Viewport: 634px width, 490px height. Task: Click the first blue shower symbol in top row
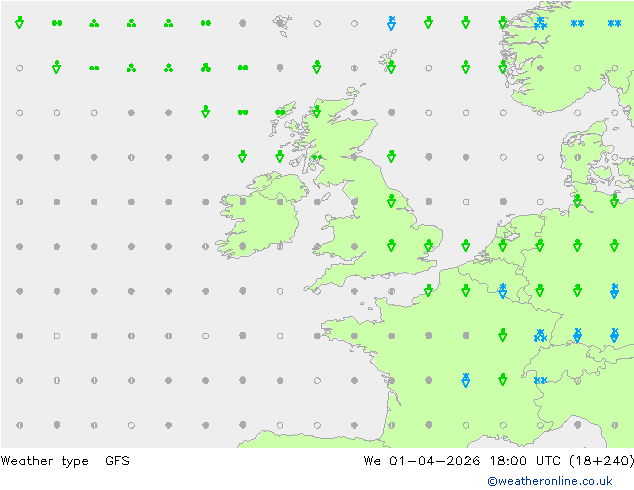[x=391, y=22]
